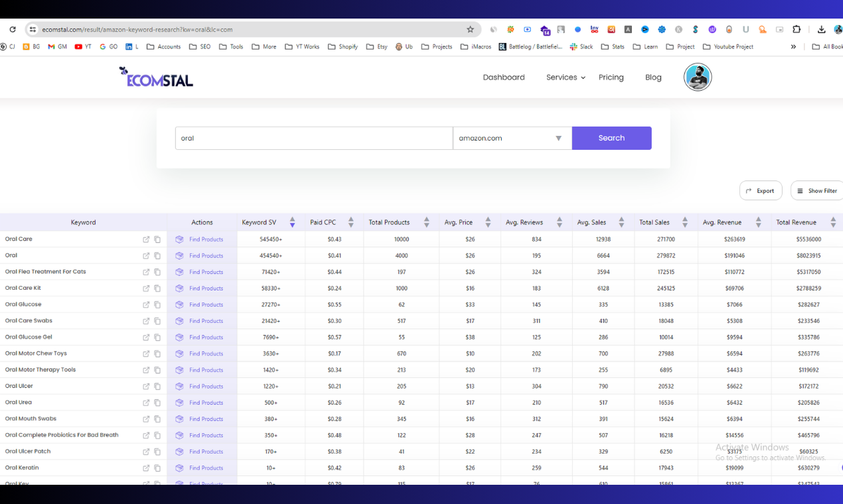Copy the Oral Motor Chew Toys keyword

157,353
